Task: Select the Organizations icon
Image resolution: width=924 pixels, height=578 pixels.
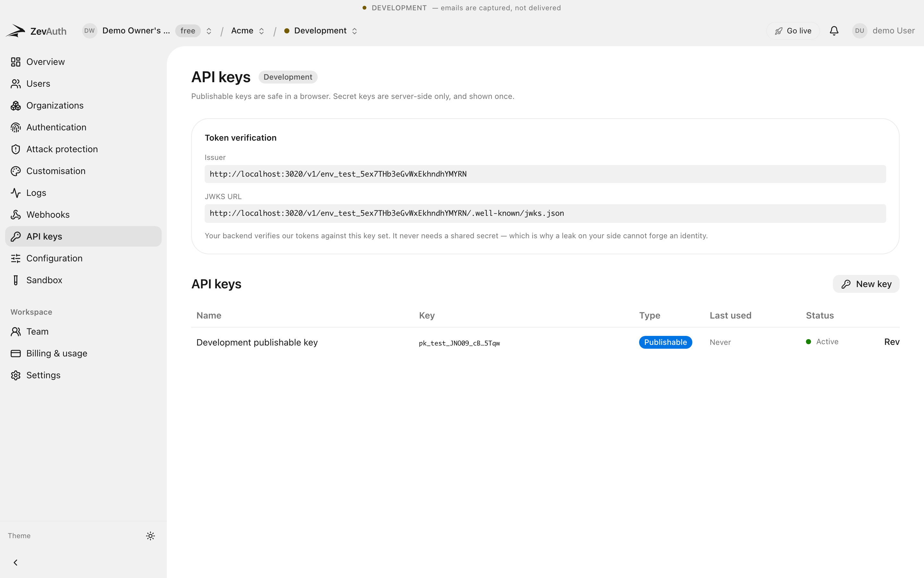Action: coord(16,106)
